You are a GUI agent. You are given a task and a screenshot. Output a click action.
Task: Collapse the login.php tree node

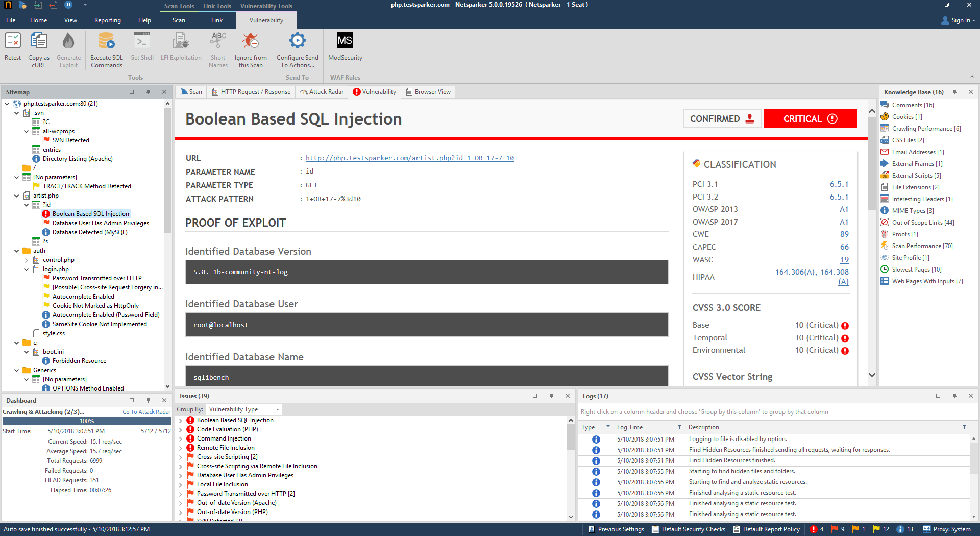(27, 269)
